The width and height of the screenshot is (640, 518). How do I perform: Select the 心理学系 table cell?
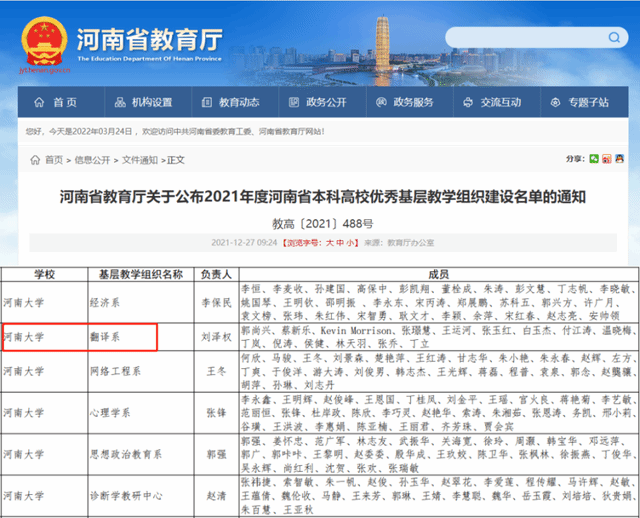coord(141,413)
